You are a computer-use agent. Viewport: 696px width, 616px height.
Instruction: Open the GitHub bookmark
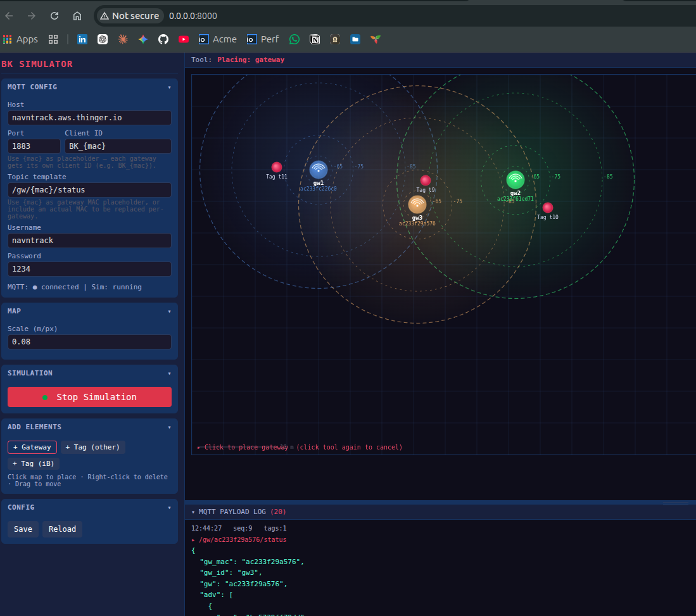click(x=163, y=39)
